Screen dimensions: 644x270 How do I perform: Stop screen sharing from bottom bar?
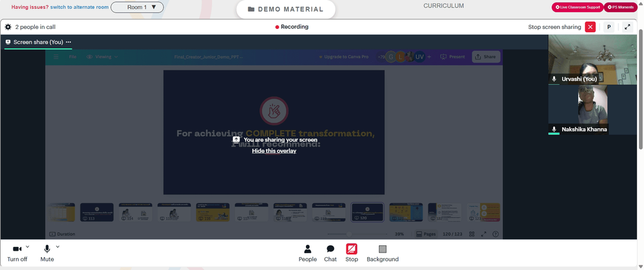[x=352, y=253]
